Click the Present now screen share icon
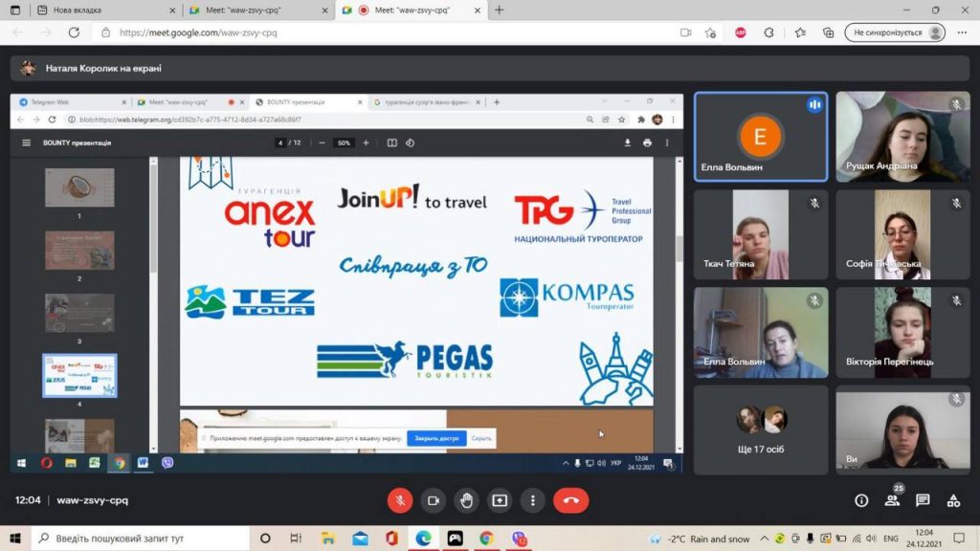Viewport: 980px width, 551px height. [500, 500]
